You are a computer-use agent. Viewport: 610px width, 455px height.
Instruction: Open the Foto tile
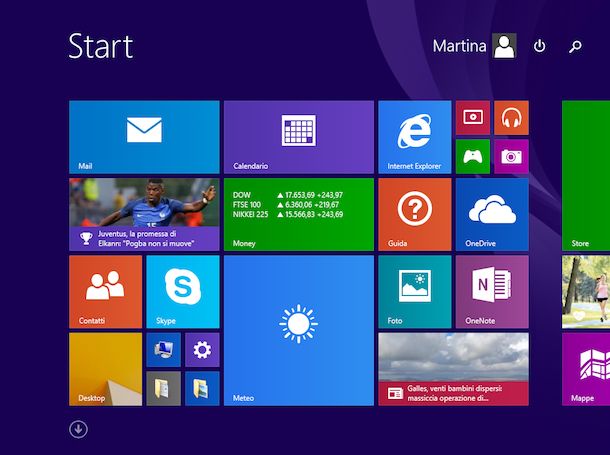415,292
